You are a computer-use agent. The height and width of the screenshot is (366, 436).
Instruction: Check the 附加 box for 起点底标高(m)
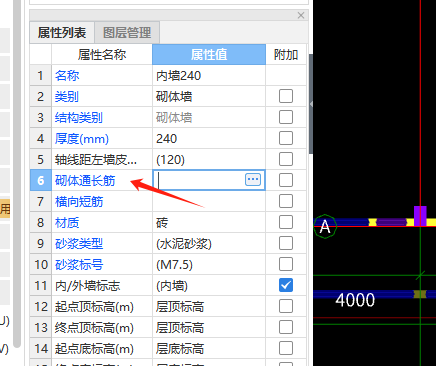286,348
